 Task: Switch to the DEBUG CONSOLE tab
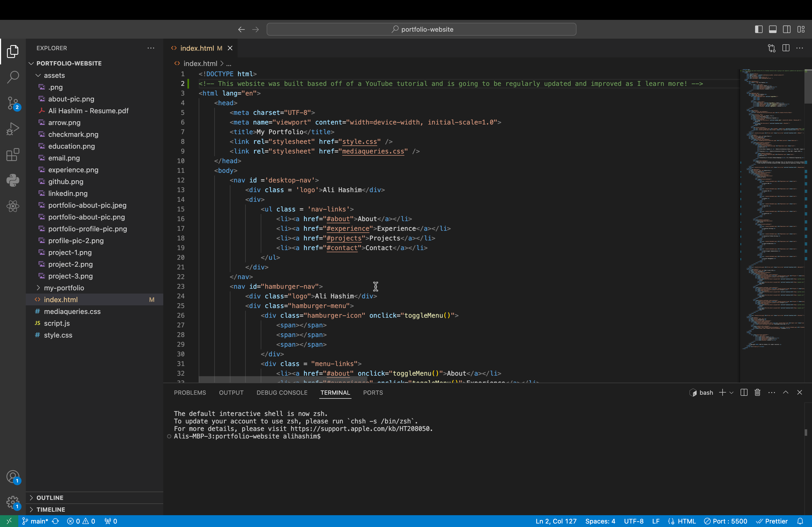(282, 392)
